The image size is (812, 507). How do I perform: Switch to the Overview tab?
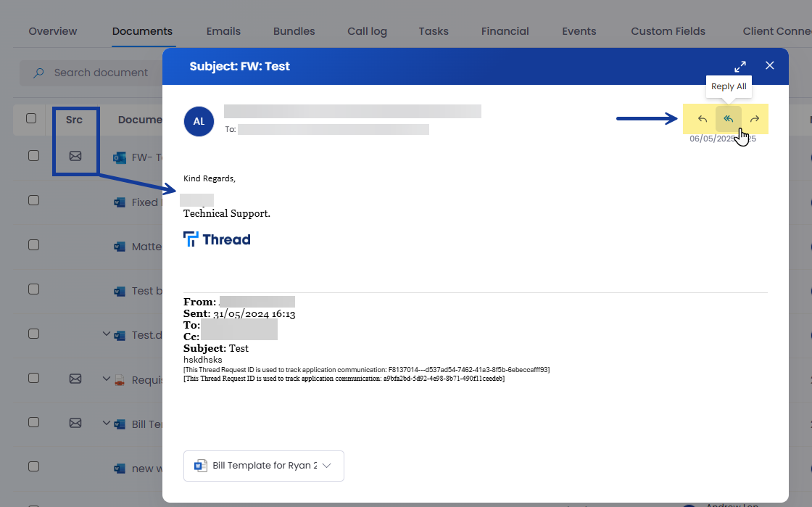[53, 31]
